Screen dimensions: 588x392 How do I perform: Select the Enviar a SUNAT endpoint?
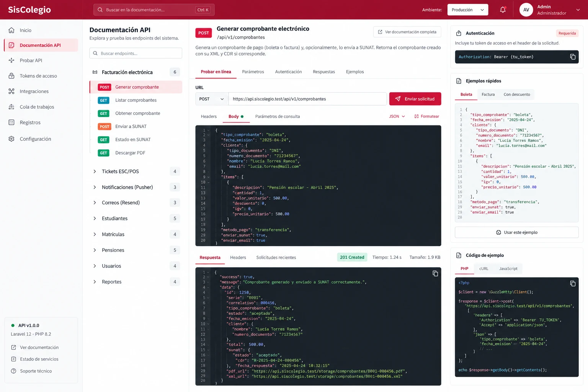click(136, 126)
